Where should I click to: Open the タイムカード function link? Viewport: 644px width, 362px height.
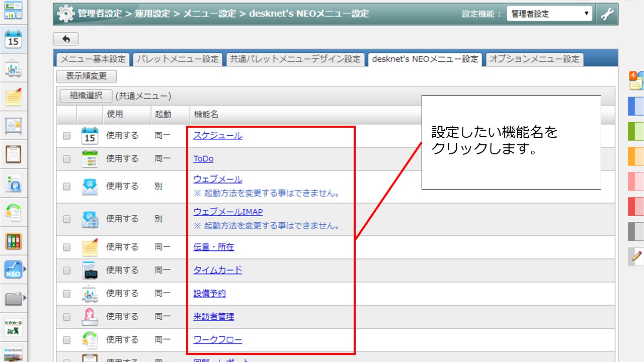click(x=218, y=270)
